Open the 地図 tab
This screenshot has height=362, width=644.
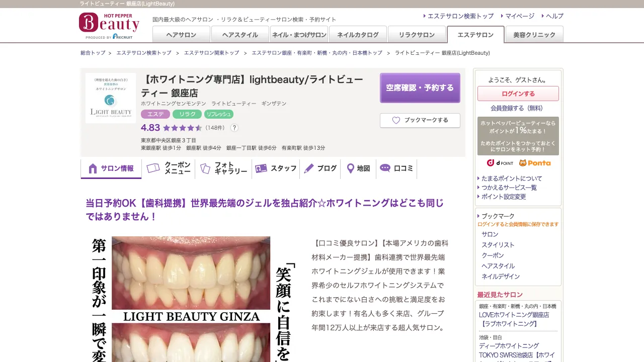click(x=358, y=168)
